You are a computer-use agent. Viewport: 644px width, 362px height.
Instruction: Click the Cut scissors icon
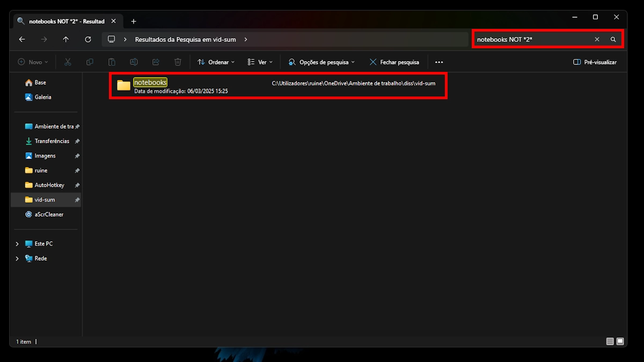coord(68,62)
